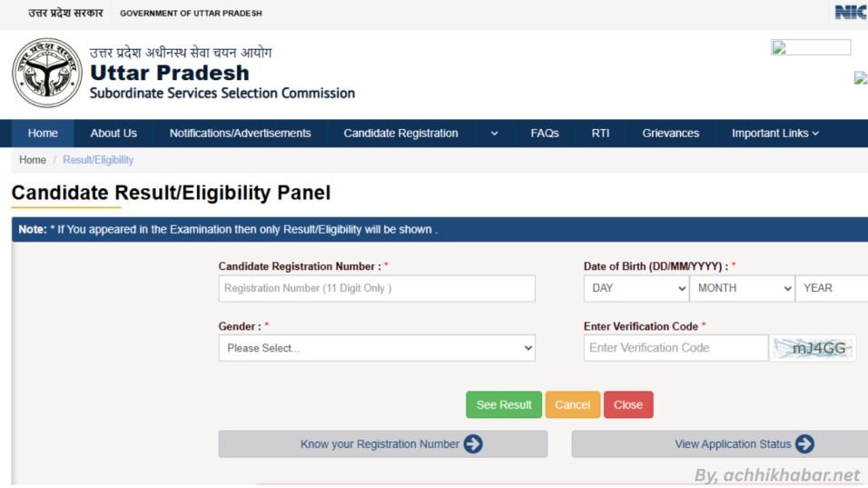
Task: Click arrow icon beside Know your Registration Number
Action: tap(473, 444)
